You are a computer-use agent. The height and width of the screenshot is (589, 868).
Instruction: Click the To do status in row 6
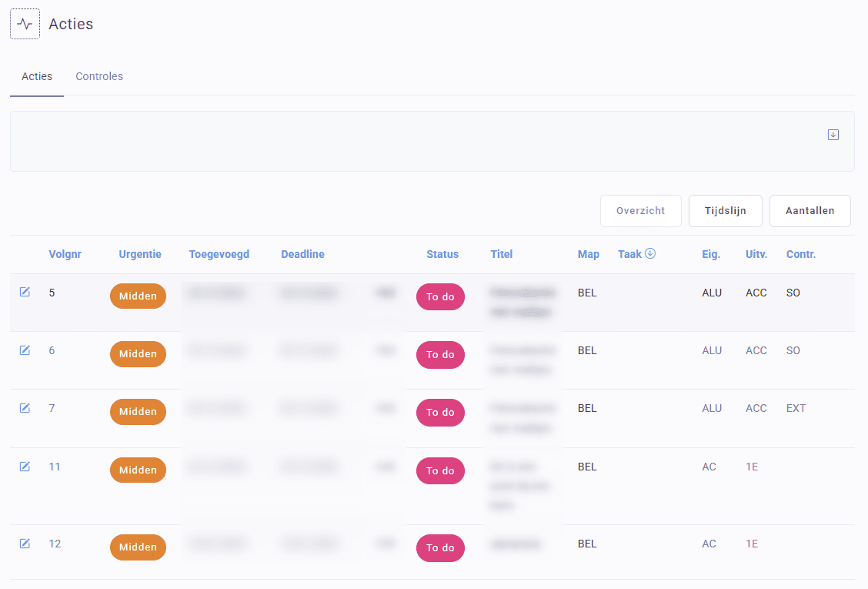click(x=440, y=355)
